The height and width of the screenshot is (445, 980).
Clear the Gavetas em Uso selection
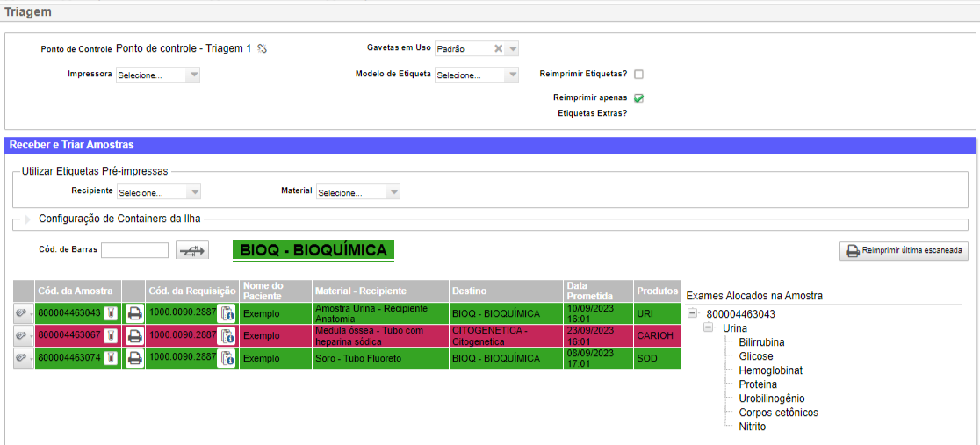498,49
